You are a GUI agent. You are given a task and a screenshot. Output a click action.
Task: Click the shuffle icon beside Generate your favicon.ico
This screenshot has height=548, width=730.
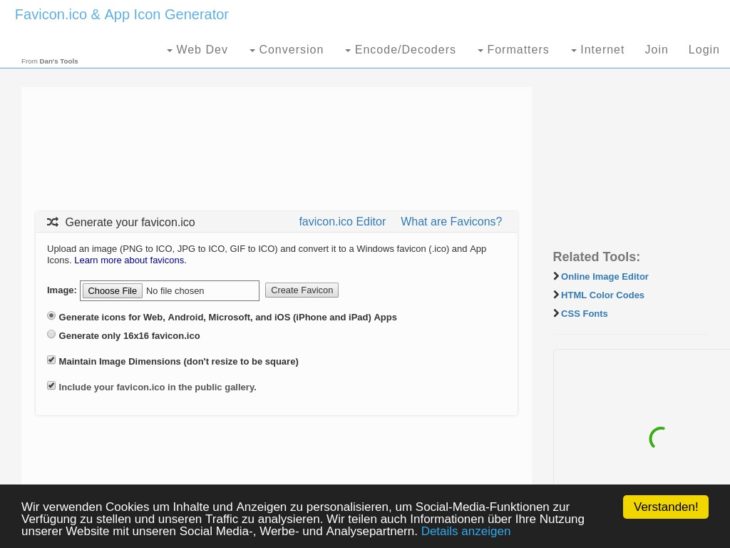(52, 222)
